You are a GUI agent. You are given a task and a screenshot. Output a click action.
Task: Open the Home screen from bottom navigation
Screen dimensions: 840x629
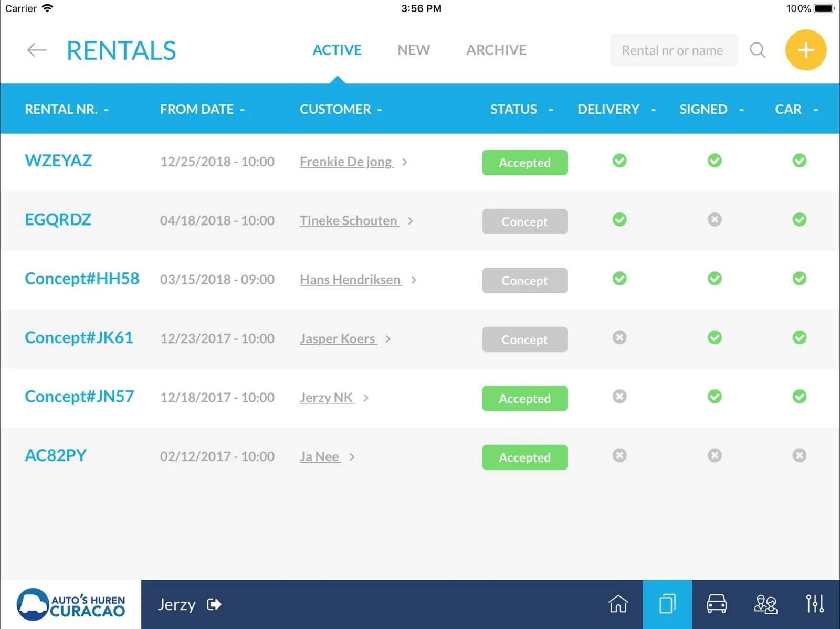(x=619, y=604)
